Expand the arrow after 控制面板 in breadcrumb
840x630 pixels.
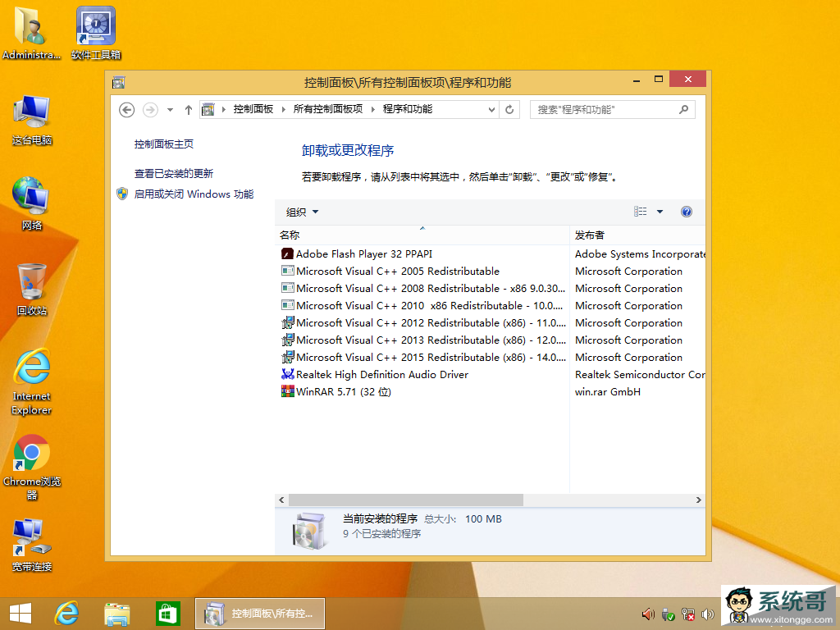click(283, 110)
